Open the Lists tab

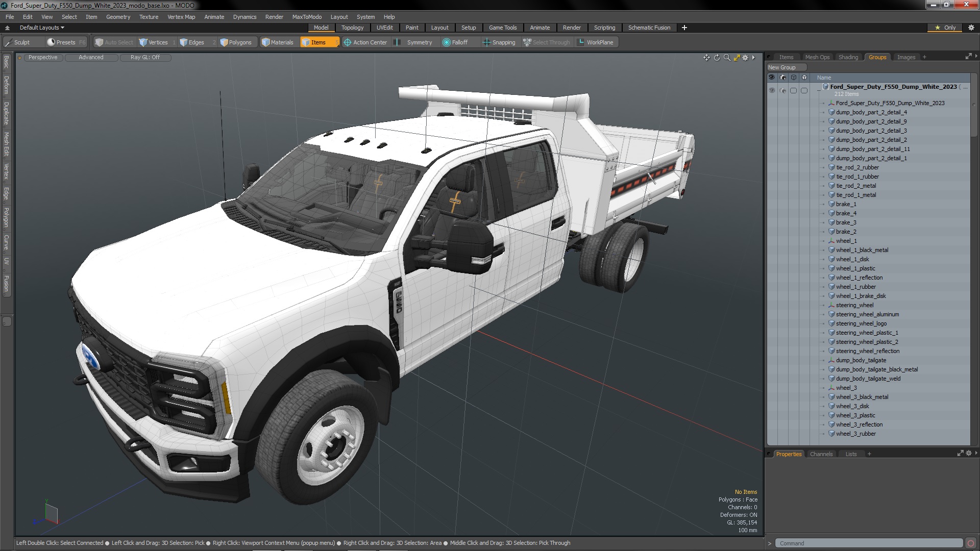pyautogui.click(x=851, y=454)
